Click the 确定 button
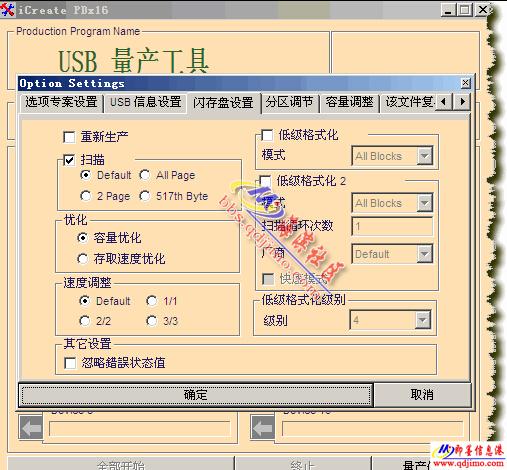 click(x=196, y=395)
